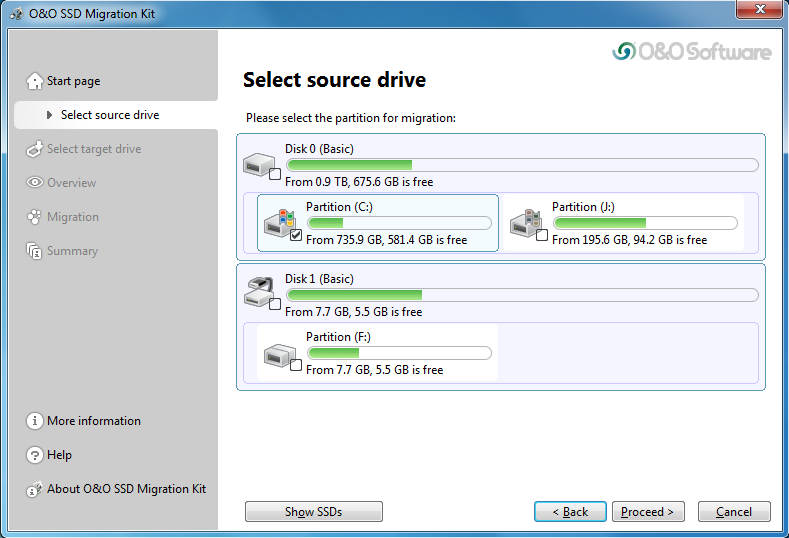This screenshot has width=789, height=538.
Task: Click the Disk 0 drive icon
Action: point(260,162)
